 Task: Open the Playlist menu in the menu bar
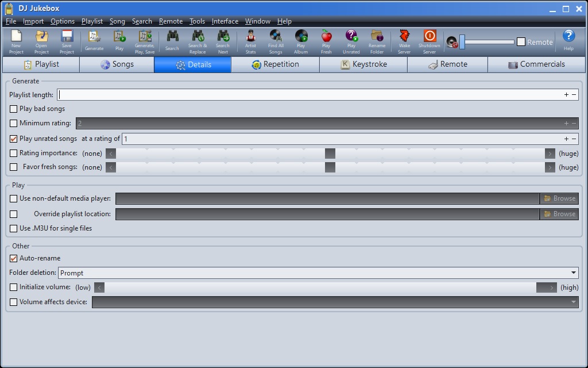[92, 21]
